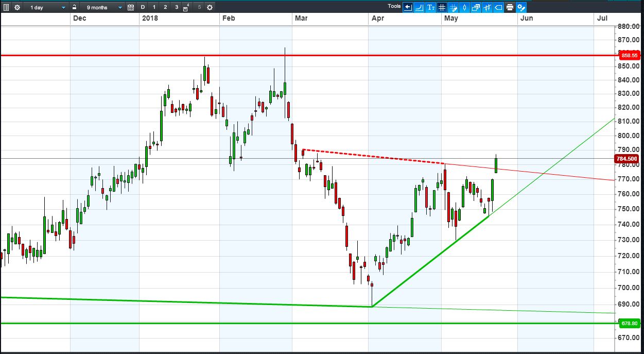
Task: Select the 678.80 green price label
Action: [630, 324]
